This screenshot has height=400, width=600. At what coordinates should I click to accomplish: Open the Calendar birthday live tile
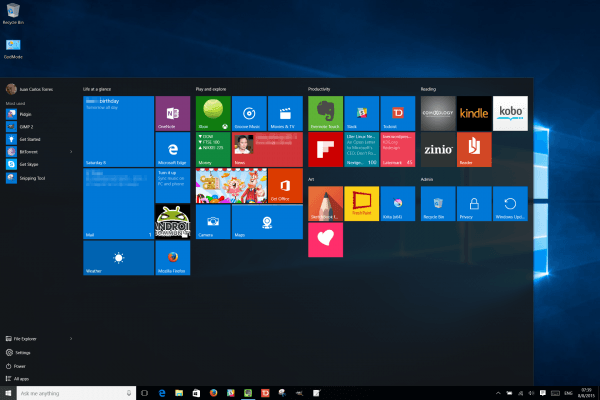pos(119,131)
